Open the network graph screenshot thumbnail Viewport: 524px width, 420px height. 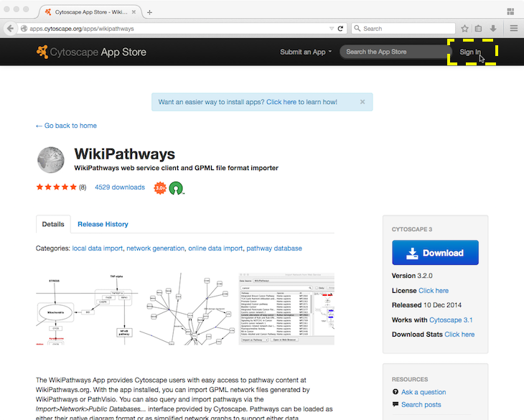(x=187, y=309)
